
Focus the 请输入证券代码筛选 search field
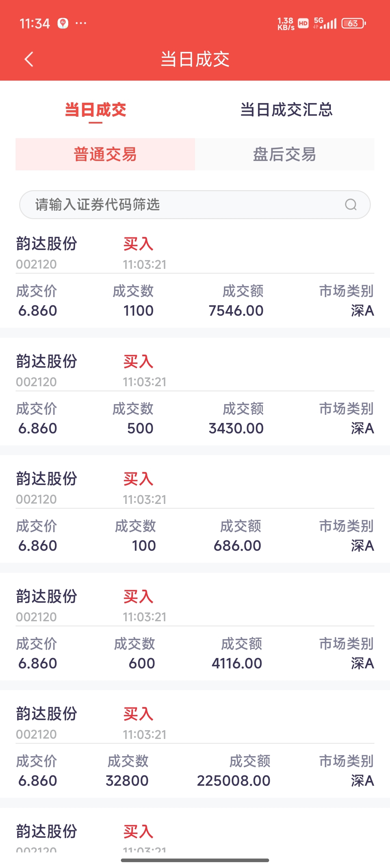(x=182, y=204)
